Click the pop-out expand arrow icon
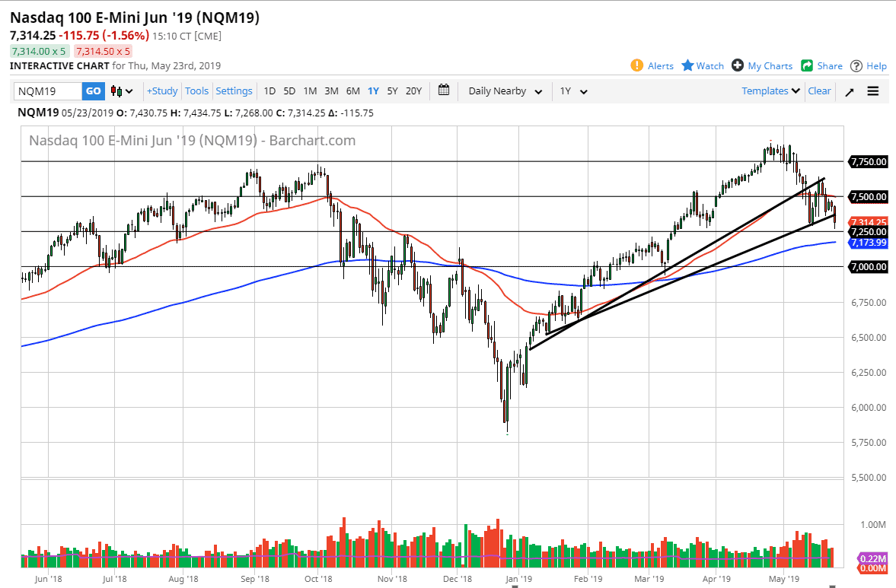 click(850, 91)
